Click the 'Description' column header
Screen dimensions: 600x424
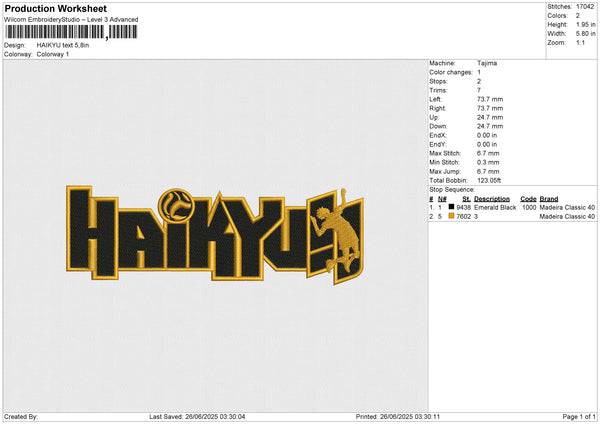[492, 199]
